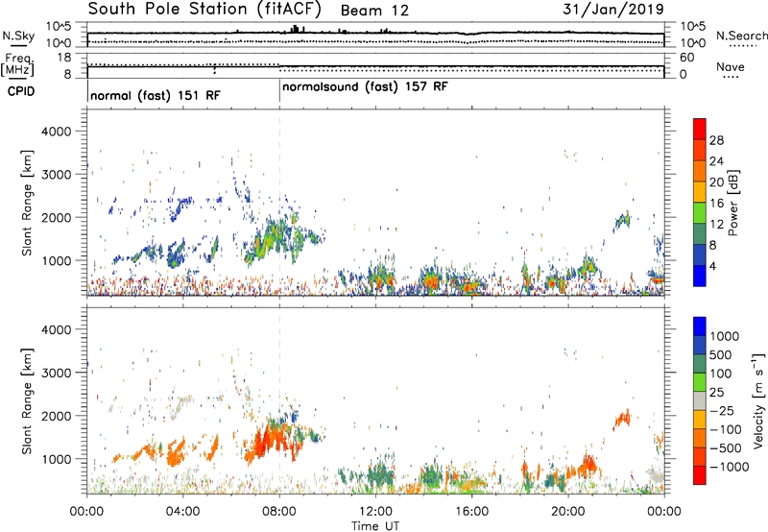Image resolution: width=768 pixels, height=532 pixels.
Task: Click the 2000 km tick of the velocity panel
Action: pyautogui.click(x=56, y=416)
